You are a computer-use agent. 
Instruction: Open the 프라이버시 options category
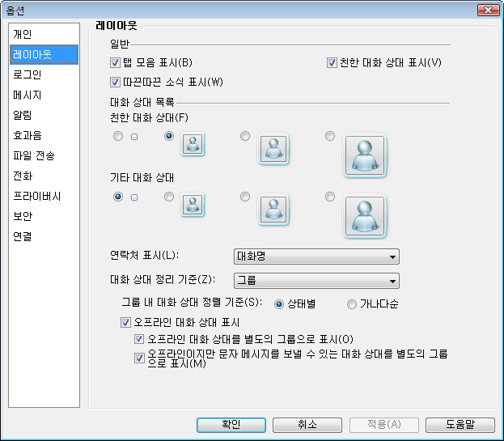[x=44, y=196]
